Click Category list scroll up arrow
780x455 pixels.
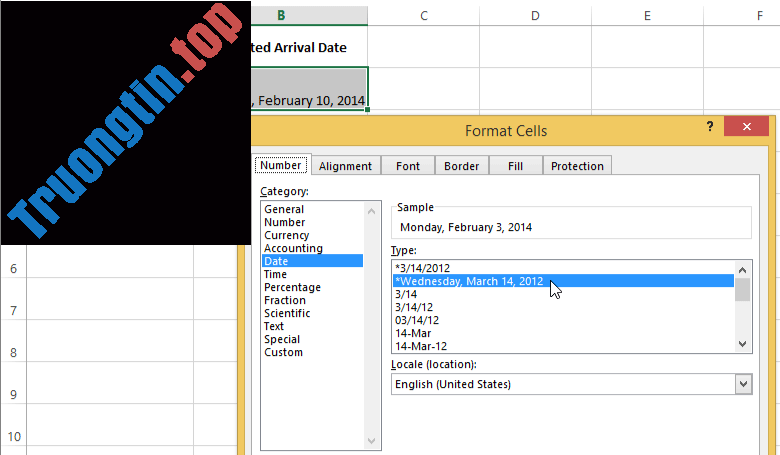(372, 211)
